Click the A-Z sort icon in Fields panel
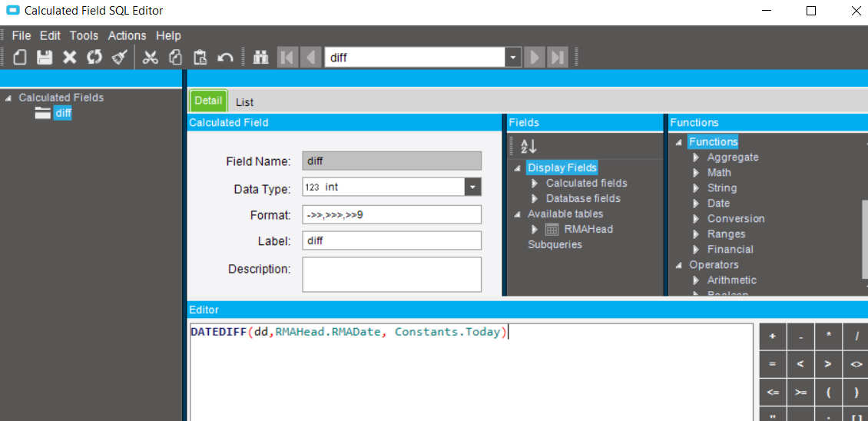The height and width of the screenshot is (421, 868). pyautogui.click(x=528, y=146)
